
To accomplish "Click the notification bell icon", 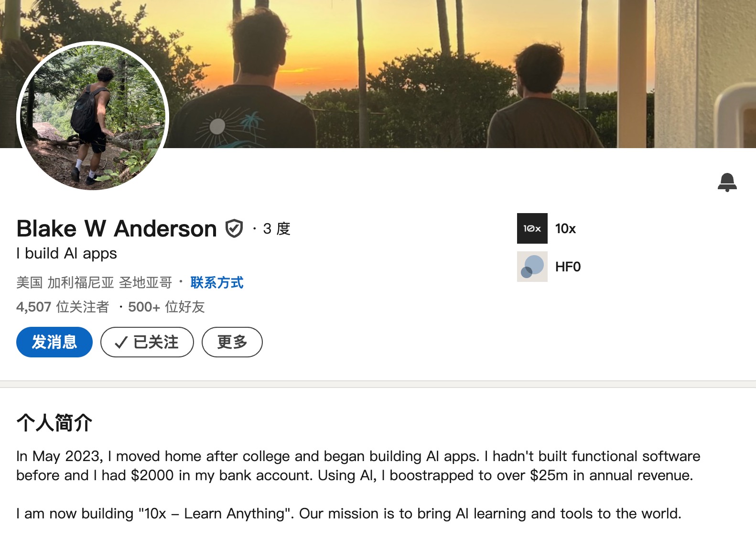I will tap(727, 182).
